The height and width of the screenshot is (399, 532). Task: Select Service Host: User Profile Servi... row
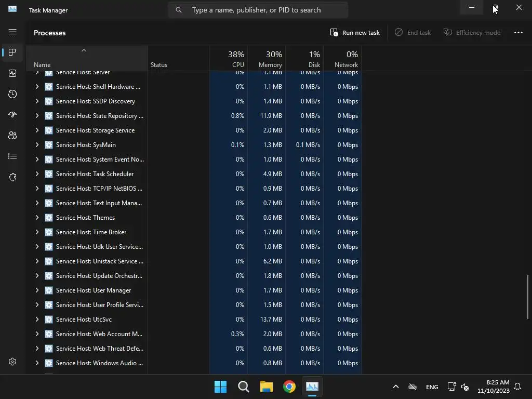point(194,304)
